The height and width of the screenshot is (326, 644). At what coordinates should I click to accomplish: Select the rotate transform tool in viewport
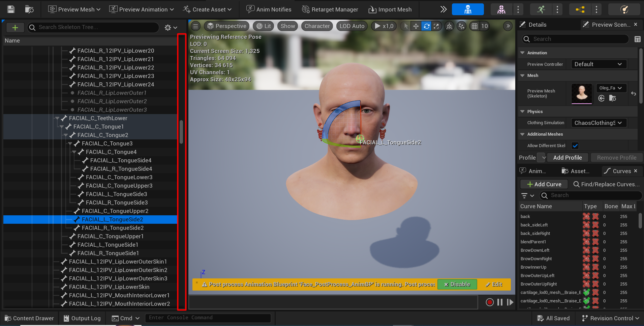[x=426, y=26]
